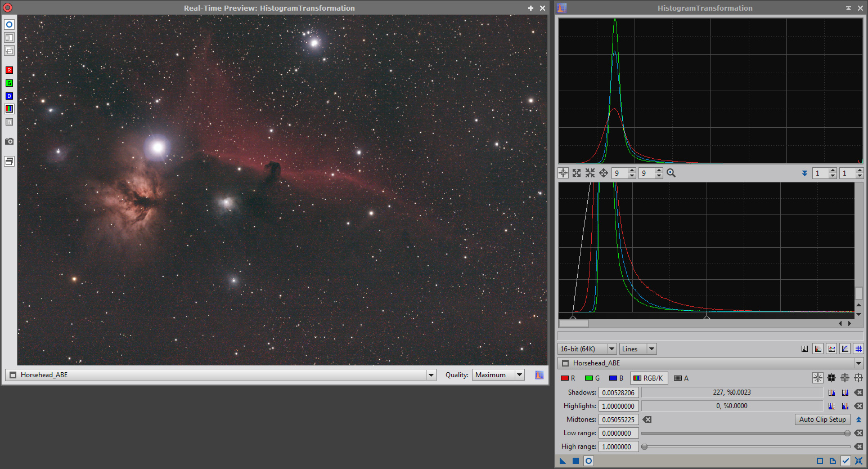Select the readout mode crosshair icon
Screen dimensions: 868x469
[563, 173]
